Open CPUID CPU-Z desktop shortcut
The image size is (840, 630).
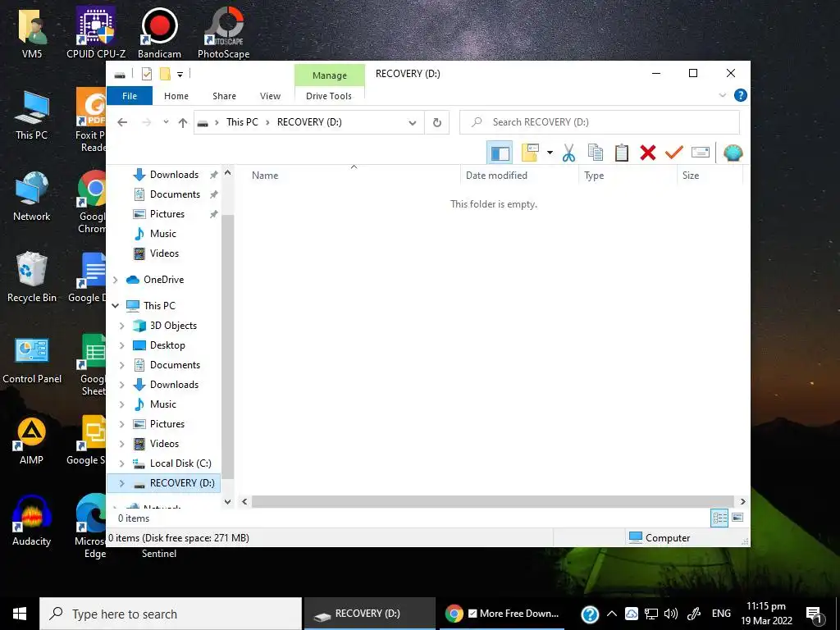pos(96,33)
